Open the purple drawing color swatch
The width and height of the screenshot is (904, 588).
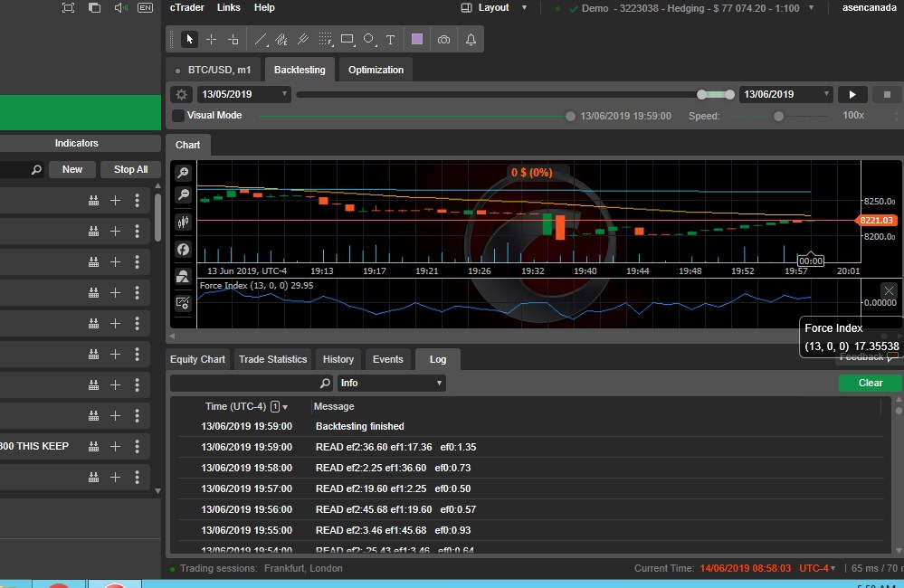coord(417,39)
